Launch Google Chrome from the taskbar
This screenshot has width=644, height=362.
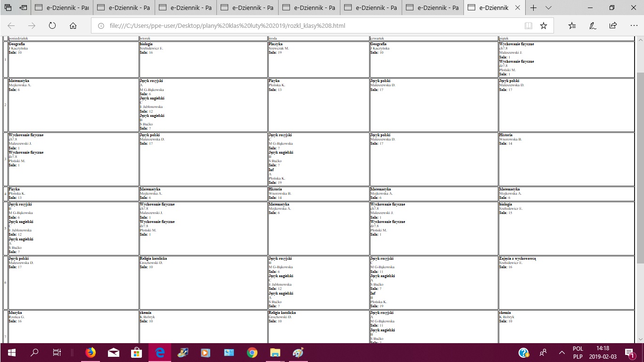[252, 353]
